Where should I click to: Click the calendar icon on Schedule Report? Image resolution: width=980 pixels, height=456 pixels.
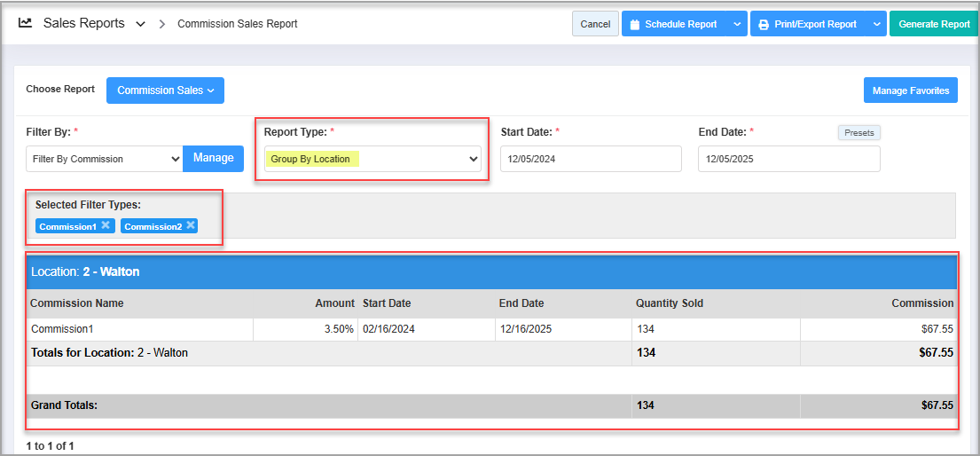pyautogui.click(x=635, y=25)
